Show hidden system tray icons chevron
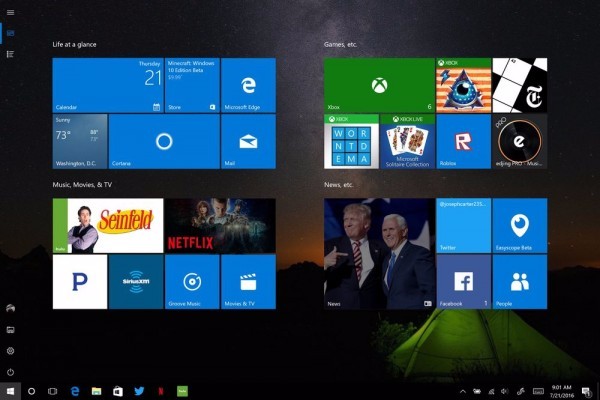Viewport: 600px width, 400px height. coord(463,390)
